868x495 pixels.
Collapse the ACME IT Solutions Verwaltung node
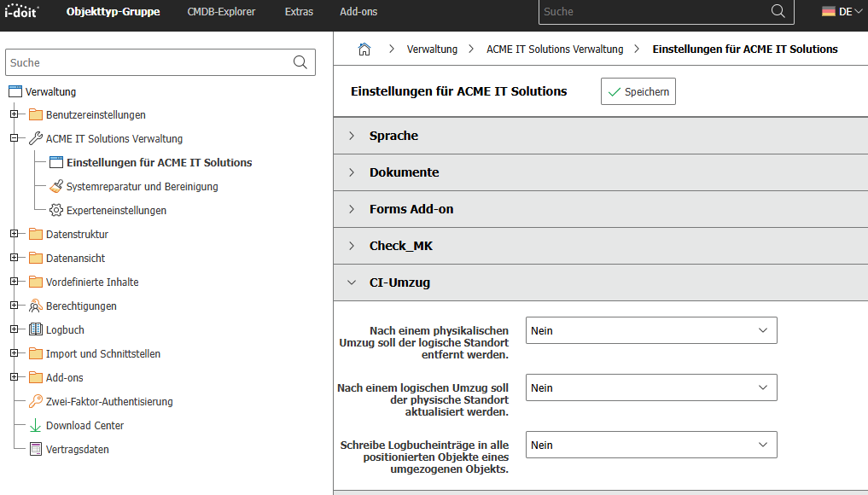tap(15, 138)
